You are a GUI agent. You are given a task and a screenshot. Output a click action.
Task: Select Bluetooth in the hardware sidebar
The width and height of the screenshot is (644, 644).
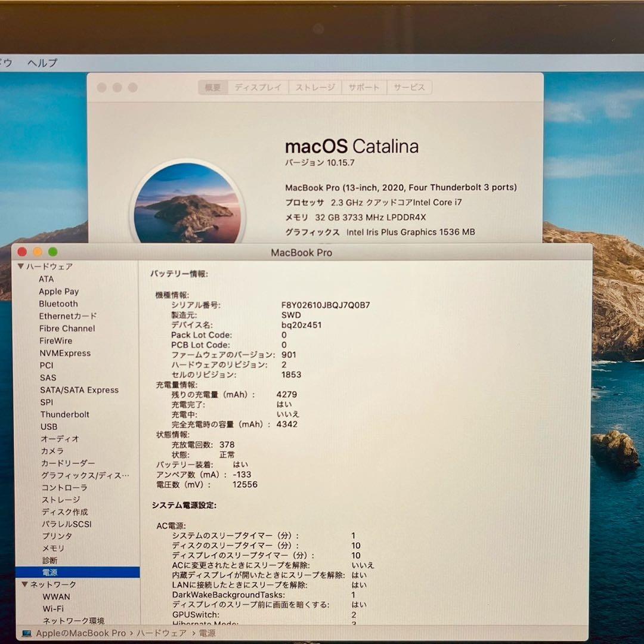pyautogui.click(x=58, y=304)
